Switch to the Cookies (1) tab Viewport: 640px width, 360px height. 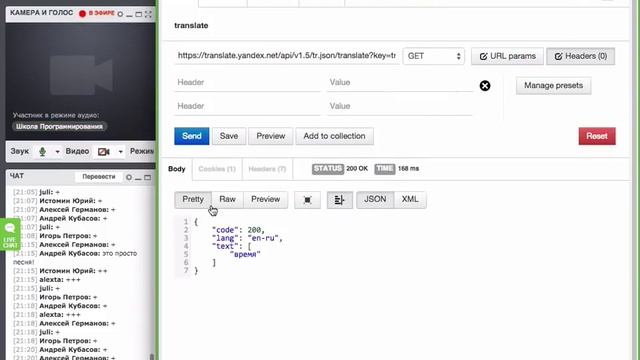pyautogui.click(x=217, y=169)
